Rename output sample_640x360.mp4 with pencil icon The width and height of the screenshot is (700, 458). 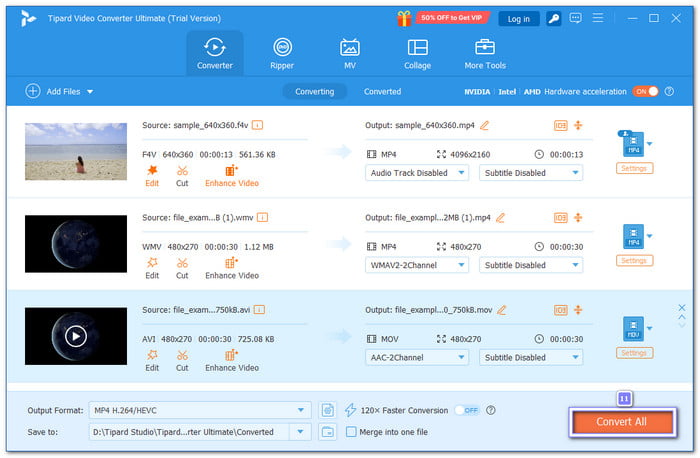pyautogui.click(x=485, y=125)
